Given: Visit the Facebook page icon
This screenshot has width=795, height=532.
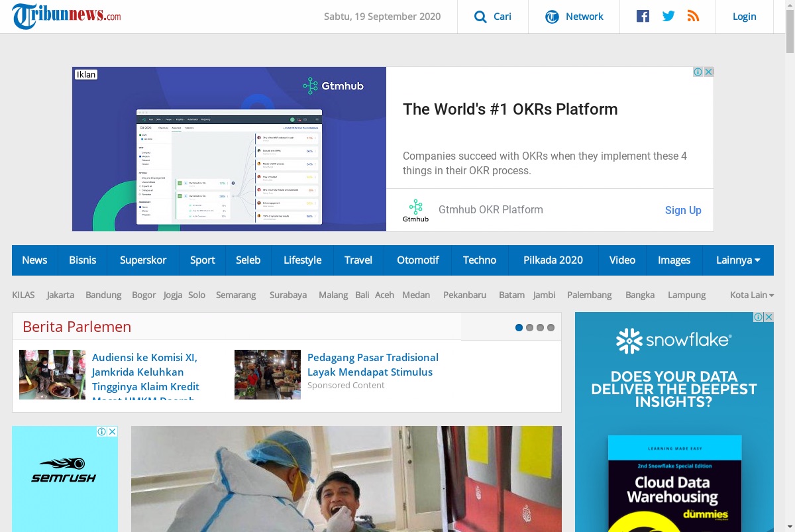Looking at the screenshot, I should coord(643,16).
